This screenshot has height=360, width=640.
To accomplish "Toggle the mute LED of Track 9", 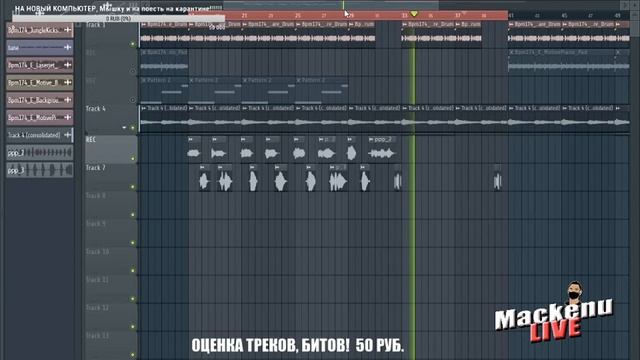I will (133, 243).
